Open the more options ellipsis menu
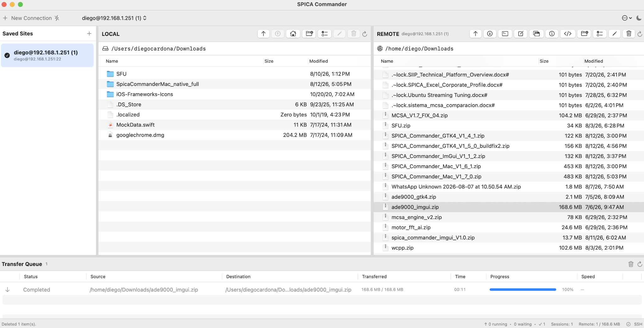This screenshot has height=328, width=644. coord(627,18)
